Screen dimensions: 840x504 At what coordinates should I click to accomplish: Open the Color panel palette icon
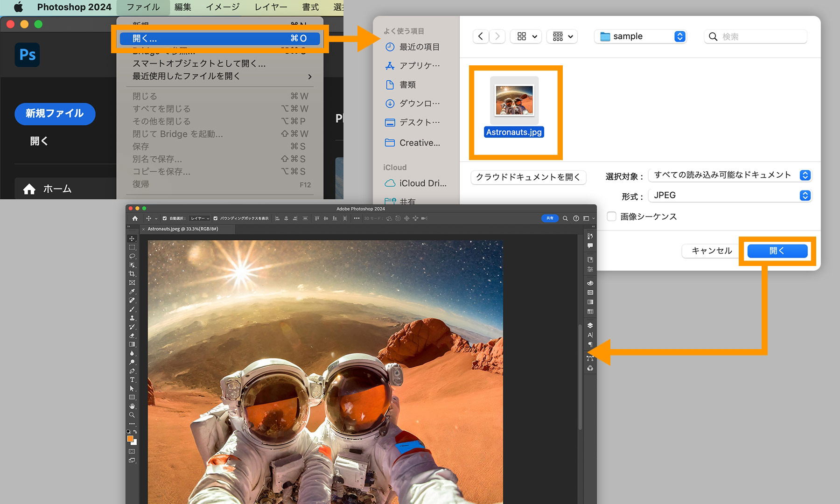pyautogui.click(x=590, y=283)
